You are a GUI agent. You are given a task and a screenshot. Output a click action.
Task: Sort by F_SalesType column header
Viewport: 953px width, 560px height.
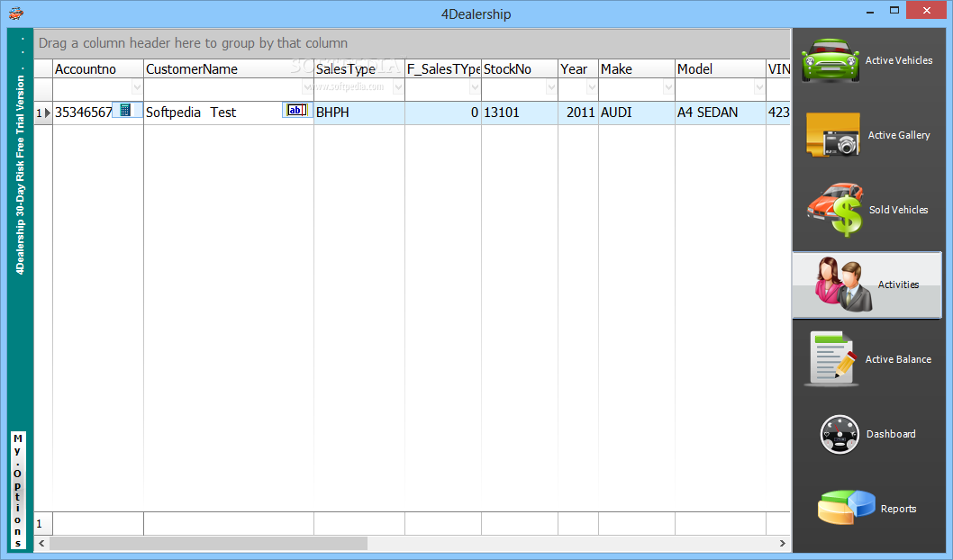pyautogui.click(x=443, y=68)
